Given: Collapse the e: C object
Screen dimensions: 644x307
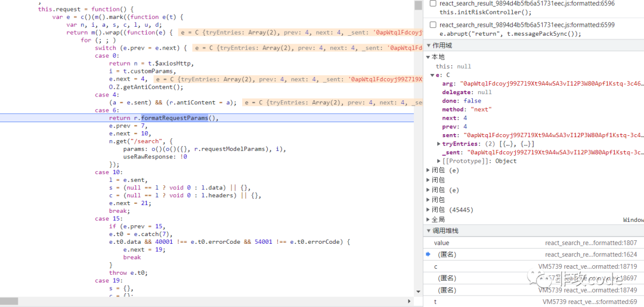Looking at the screenshot, I should click(432, 75).
